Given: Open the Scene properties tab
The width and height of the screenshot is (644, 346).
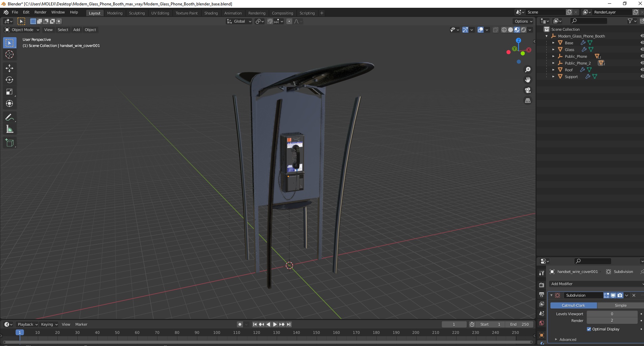Looking at the screenshot, I should [x=542, y=314].
